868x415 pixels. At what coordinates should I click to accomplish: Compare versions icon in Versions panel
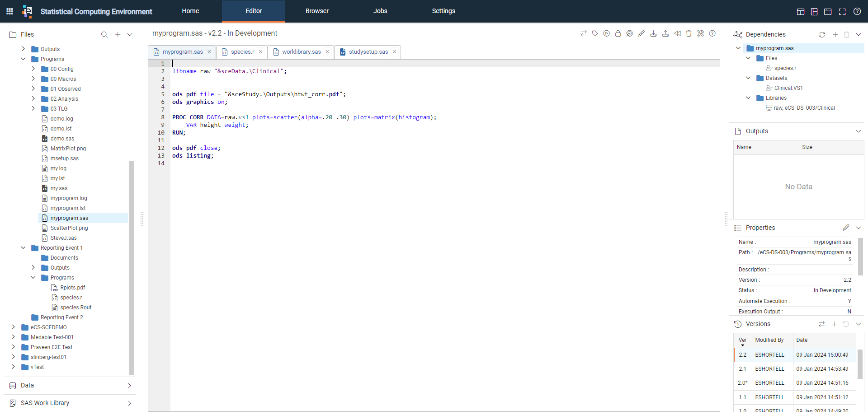click(x=821, y=324)
